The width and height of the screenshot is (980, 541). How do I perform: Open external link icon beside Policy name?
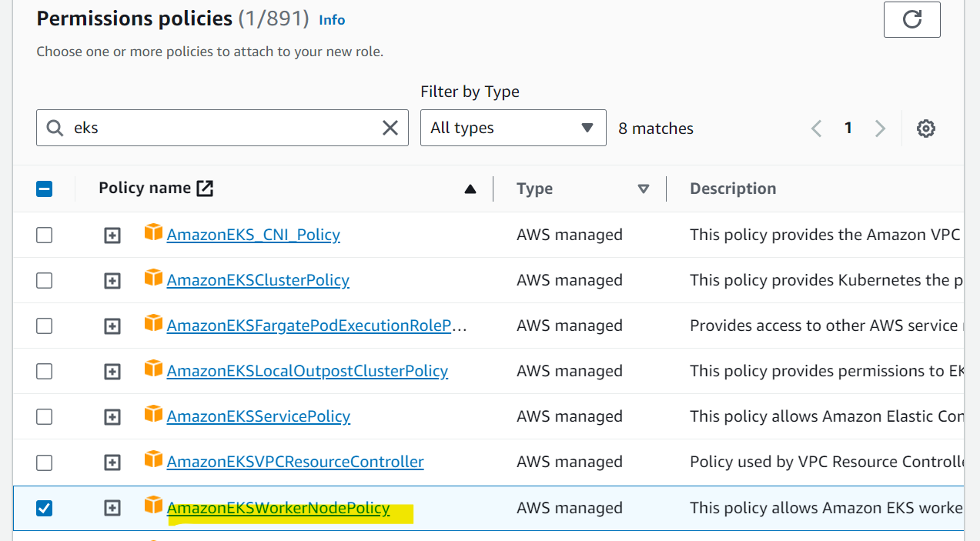click(205, 189)
